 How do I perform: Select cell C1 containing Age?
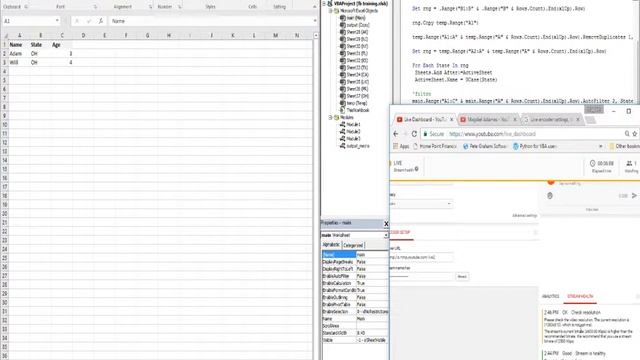pos(62,44)
